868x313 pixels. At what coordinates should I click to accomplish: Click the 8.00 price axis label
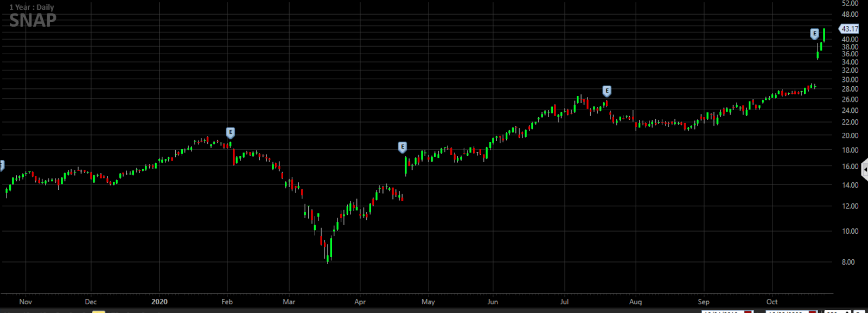click(x=848, y=262)
